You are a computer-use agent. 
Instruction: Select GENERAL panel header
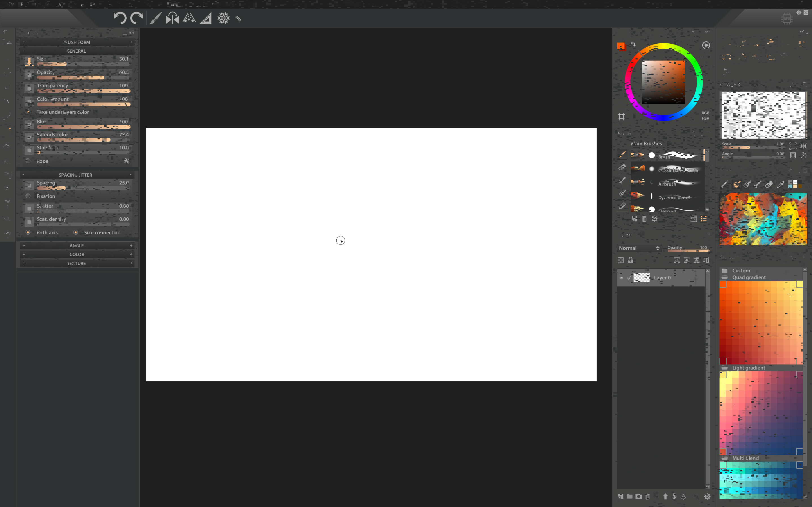click(x=77, y=50)
